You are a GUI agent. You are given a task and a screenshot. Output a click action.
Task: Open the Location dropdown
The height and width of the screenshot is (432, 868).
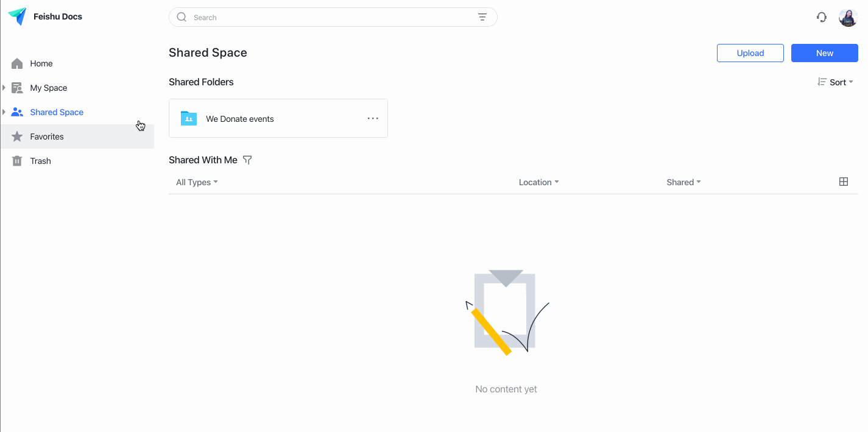click(x=538, y=182)
